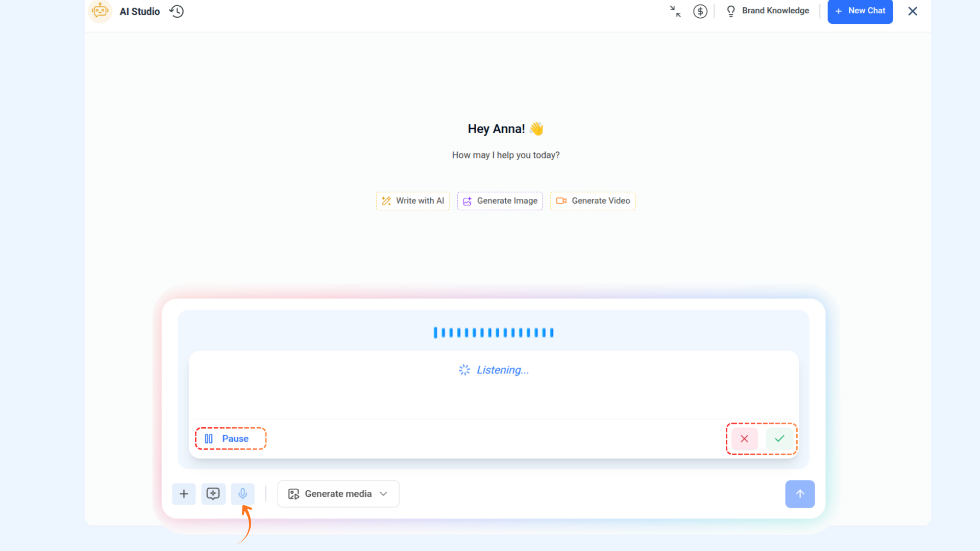This screenshot has height=551, width=980.
Task: Cancel the recording with red X
Action: 744,439
